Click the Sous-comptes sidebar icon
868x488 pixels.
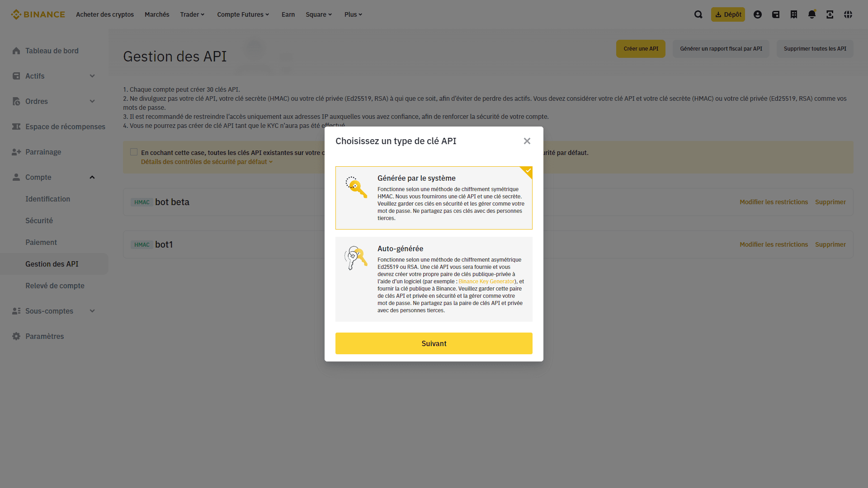pyautogui.click(x=16, y=311)
